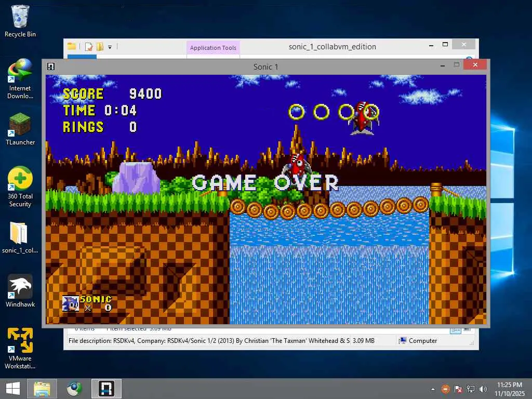This screenshot has height=399, width=532.
Task: Click the taskbar clock showing 11:25 PM
Action: [x=510, y=389]
